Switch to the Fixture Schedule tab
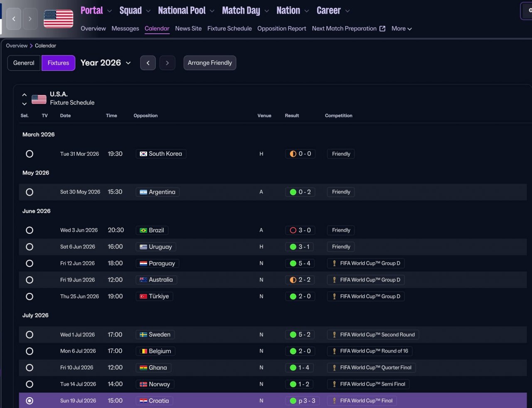The width and height of the screenshot is (532, 408). tap(229, 29)
